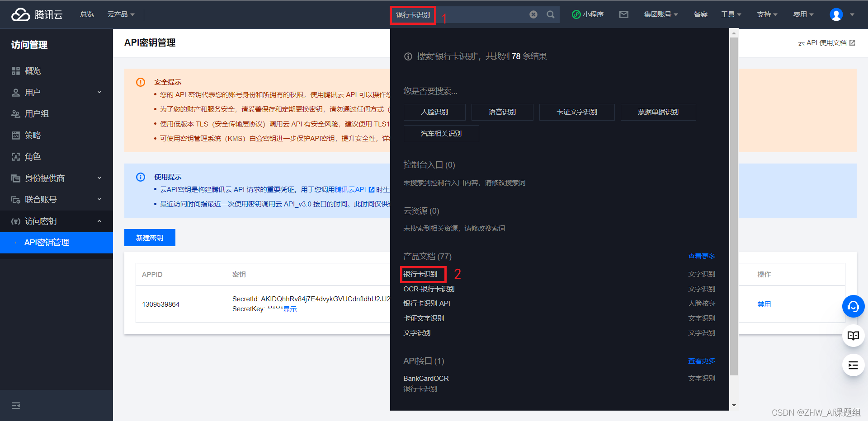
Task: Click the Tencent Cloud logo
Action: pos(37,14)
